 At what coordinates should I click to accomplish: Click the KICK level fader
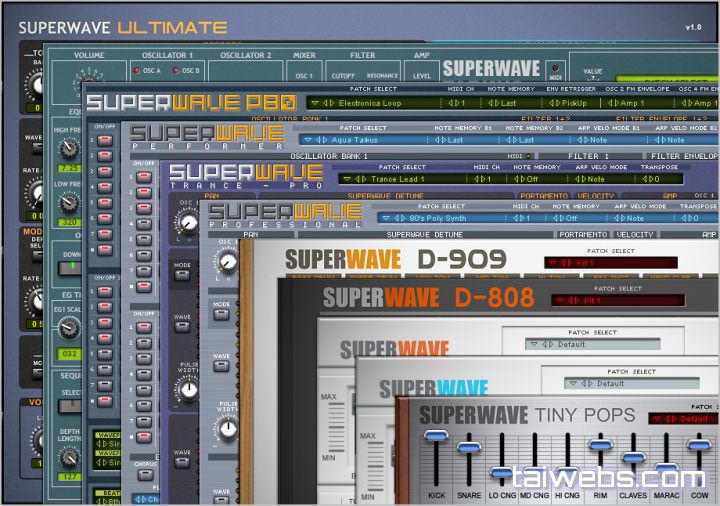pyautogui.click(x=436, y=436)
